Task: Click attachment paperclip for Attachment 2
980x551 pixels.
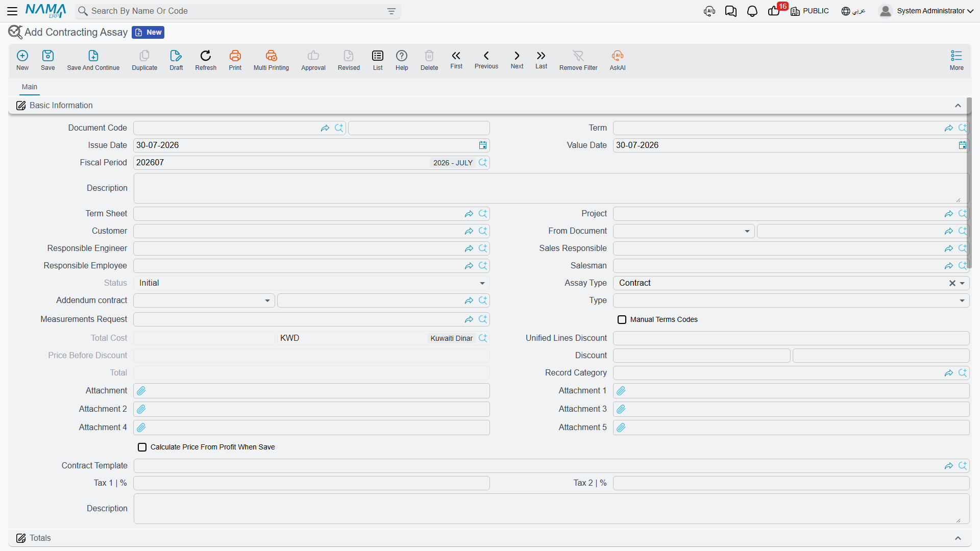Action: click(x=141, y=409)
